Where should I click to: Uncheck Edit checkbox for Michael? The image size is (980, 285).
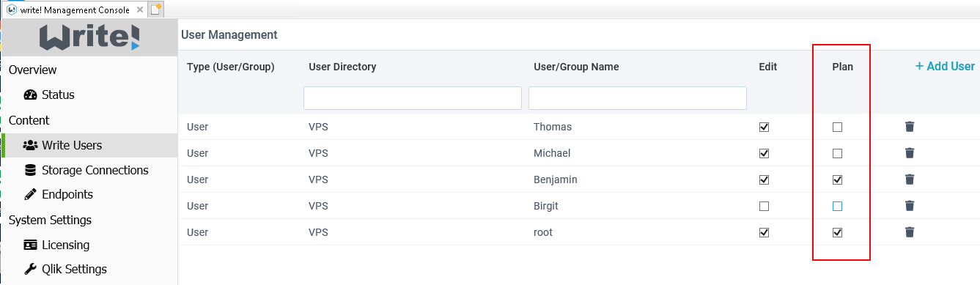[x=764, y=153]
